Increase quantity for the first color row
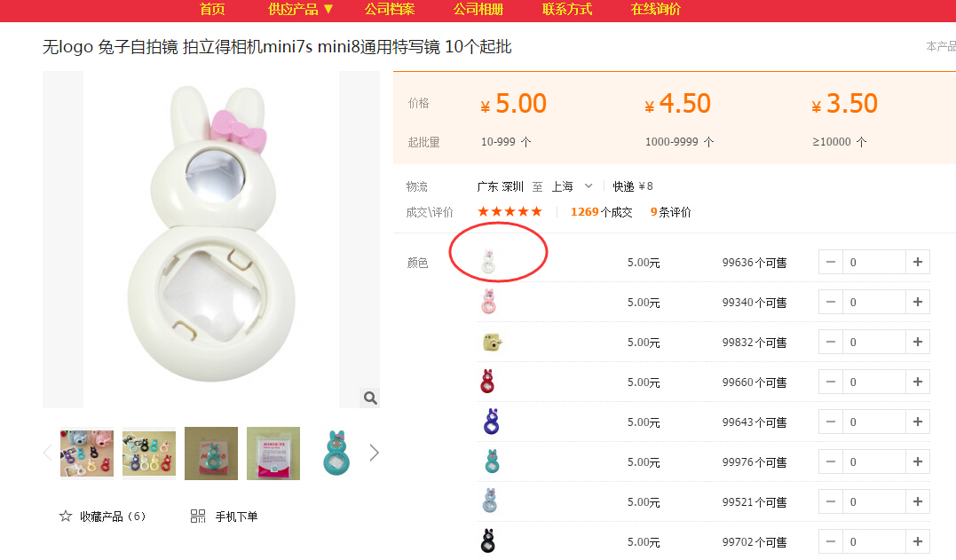956x560 pixels. click(918, 262)
